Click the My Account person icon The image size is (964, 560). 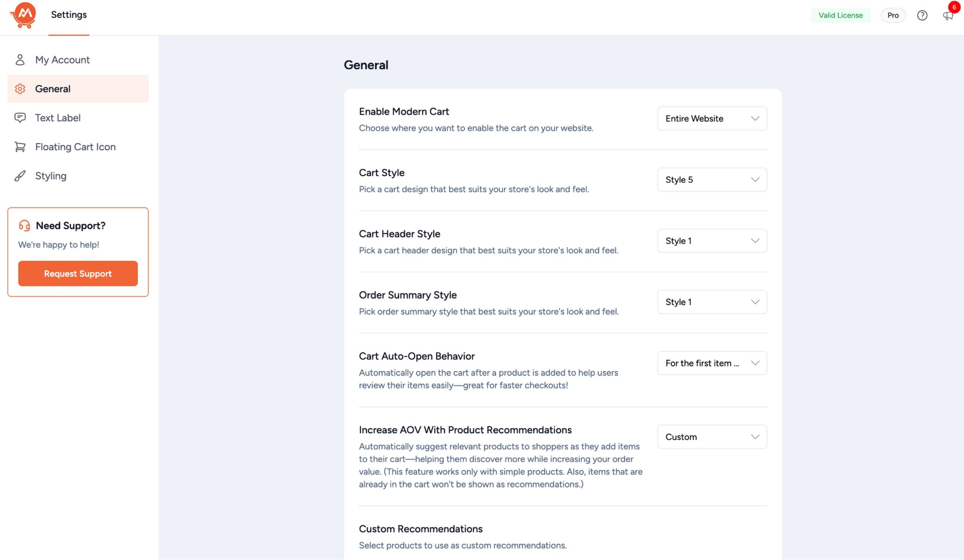click(20, 59)
